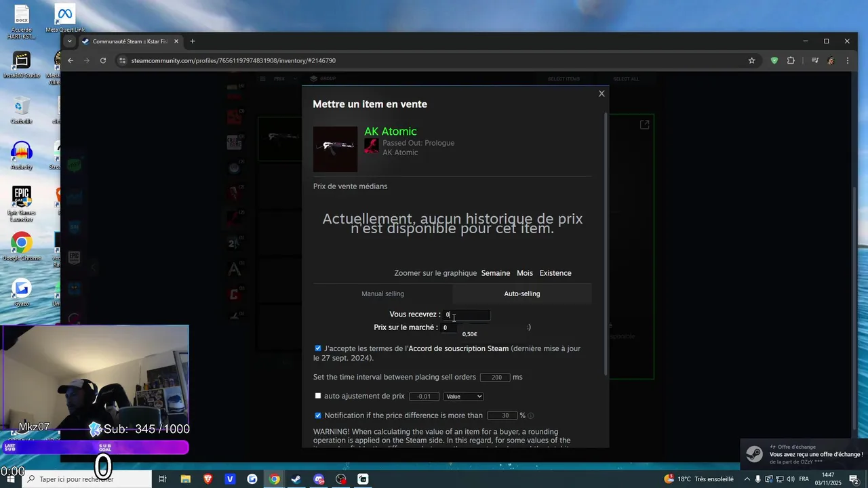The image size is (868, 488).
Task: Zoom graph to Existence
Action: pos(555,273)
